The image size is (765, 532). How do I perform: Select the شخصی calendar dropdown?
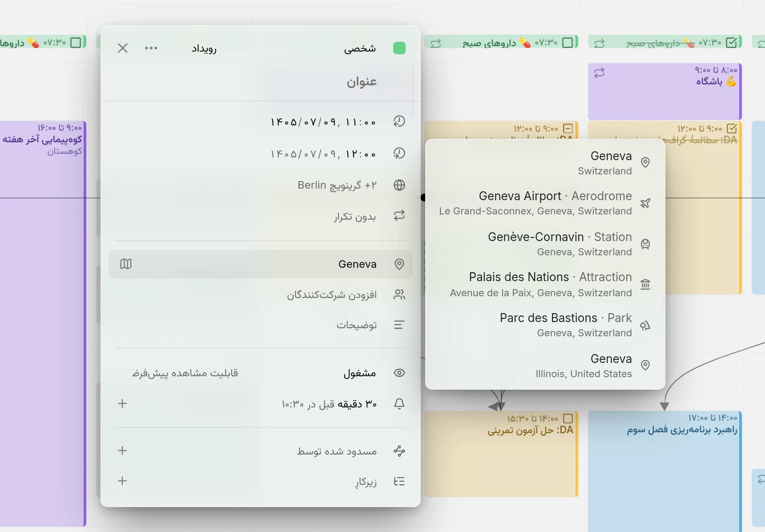coord(360,48)
